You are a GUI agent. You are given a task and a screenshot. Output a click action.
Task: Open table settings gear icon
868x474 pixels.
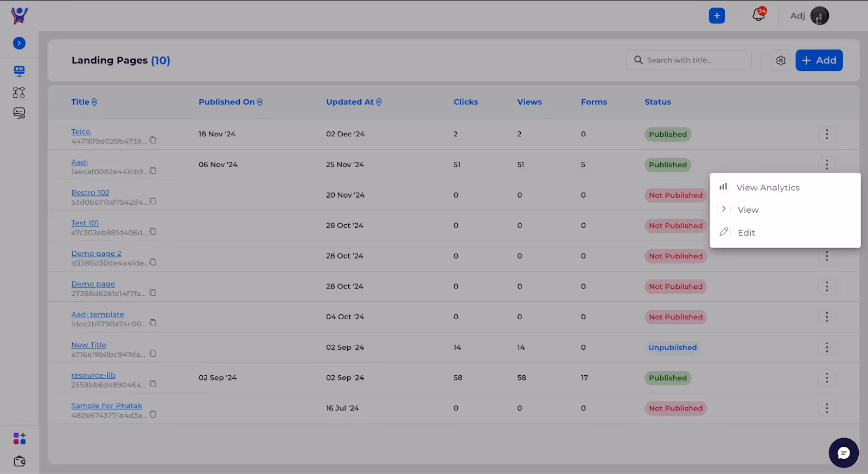[x=781, y=60]
